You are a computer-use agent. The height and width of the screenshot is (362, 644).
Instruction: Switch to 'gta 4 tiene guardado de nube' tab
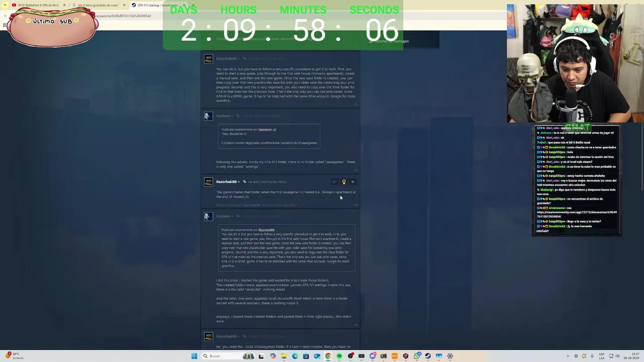point(98,5)
